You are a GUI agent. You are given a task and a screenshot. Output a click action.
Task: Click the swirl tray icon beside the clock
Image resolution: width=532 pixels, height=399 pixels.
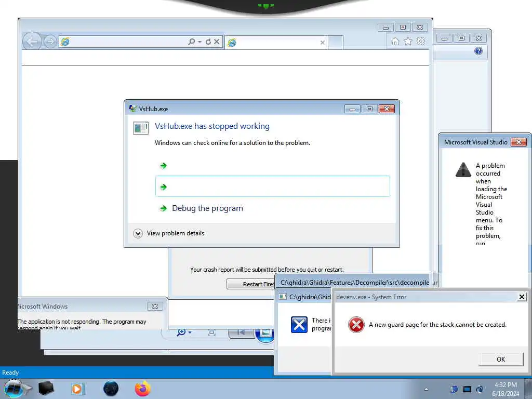click(480, 389)
